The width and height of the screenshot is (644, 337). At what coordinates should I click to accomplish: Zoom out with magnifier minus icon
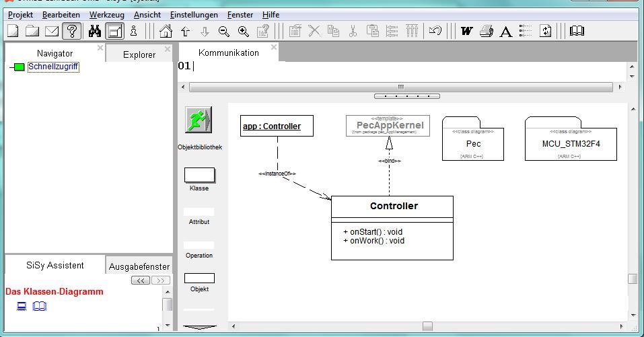point(224,31)
